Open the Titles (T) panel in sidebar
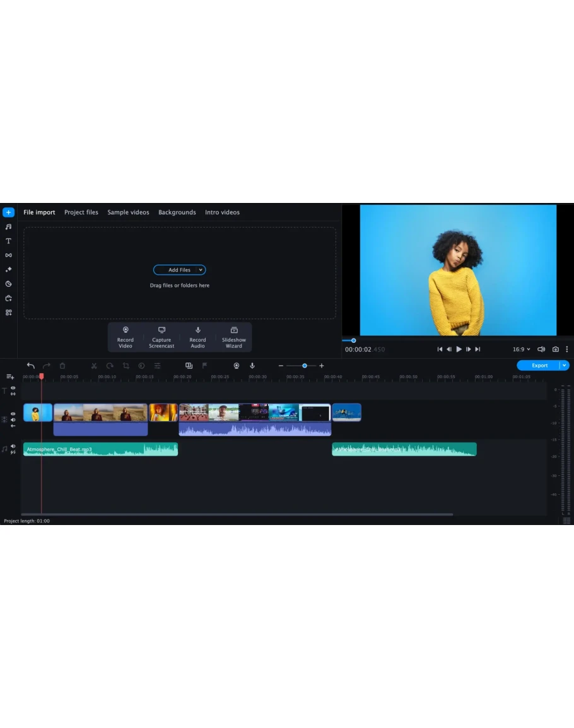Image resolution: width=574 pixels, height=728 pixels. 8,241
